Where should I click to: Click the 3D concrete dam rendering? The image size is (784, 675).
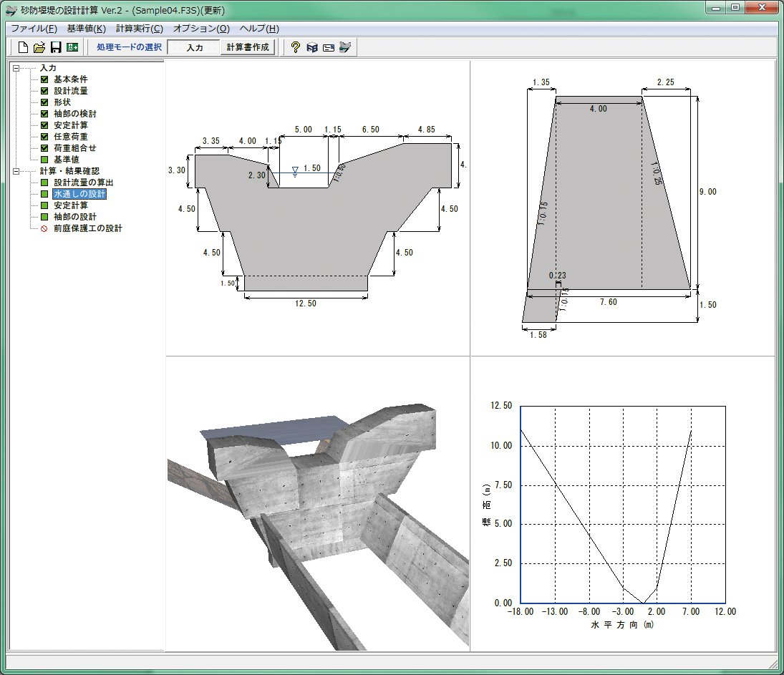[x=318, y=526]
